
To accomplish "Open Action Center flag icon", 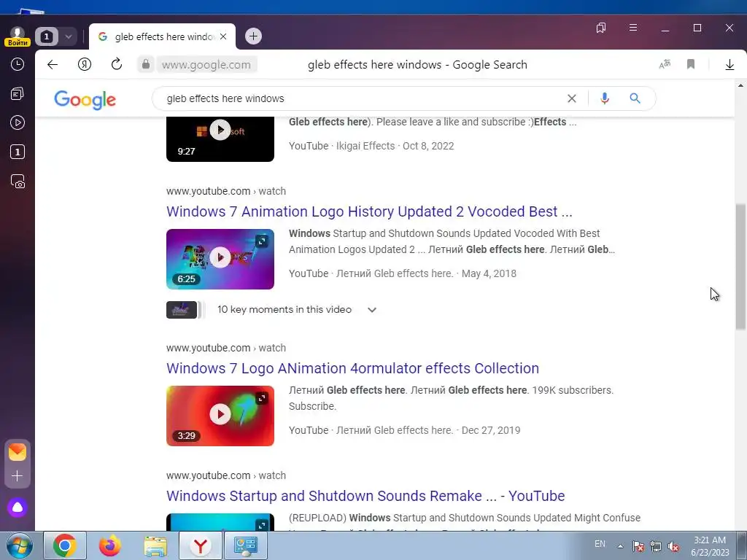I will pyautogui.click(x=638, y=546).
